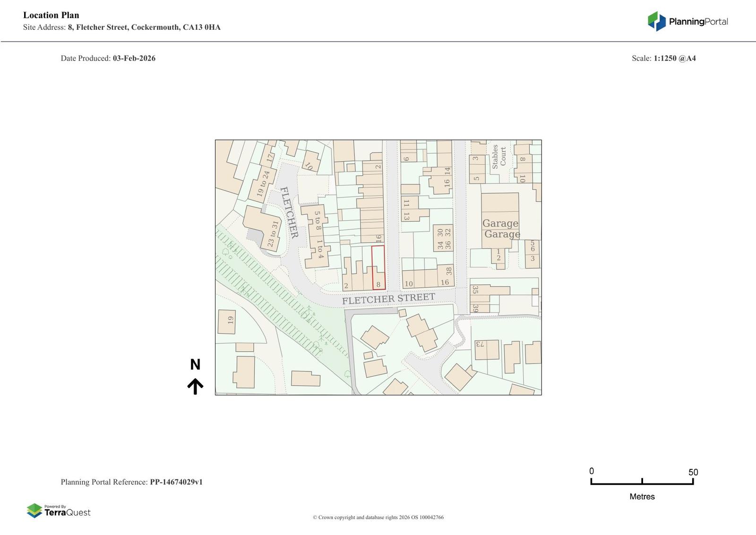Viewport: 756px width, 535px height.
Task: Click the date produced 03-Feb-2026
Action: [134, 58]
